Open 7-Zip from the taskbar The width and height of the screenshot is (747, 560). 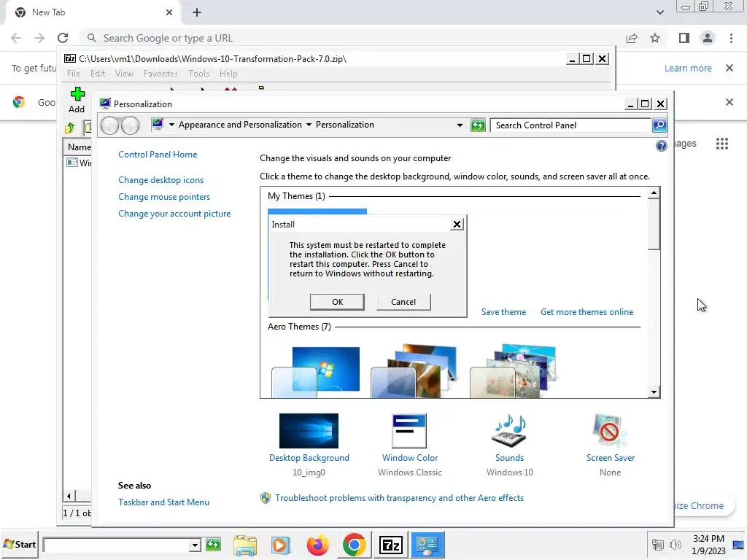[x=391, y=545]
